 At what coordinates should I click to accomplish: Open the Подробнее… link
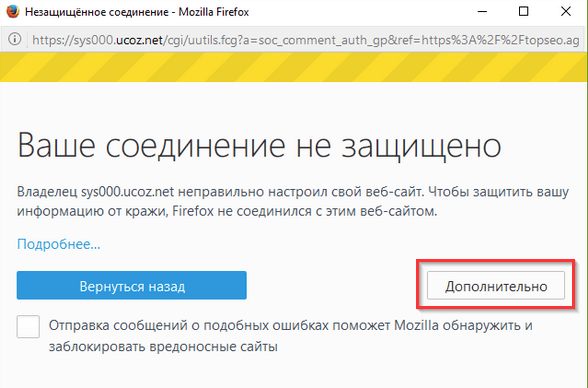tap(58, 244)
